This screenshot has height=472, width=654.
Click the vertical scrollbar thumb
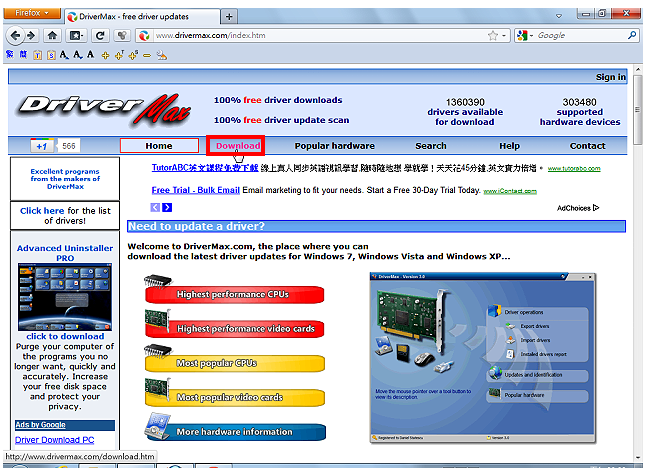point(637,110)
